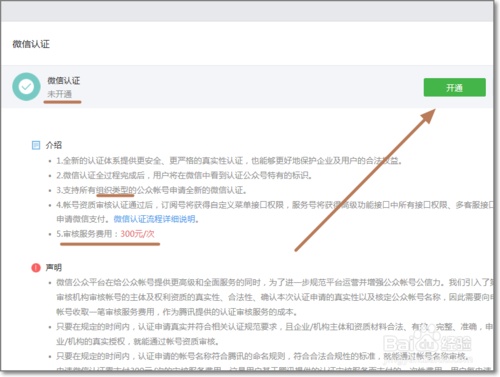Click the line starting 3.支持所有组织类型
The image size is (500, 377).
pos(151,190)
